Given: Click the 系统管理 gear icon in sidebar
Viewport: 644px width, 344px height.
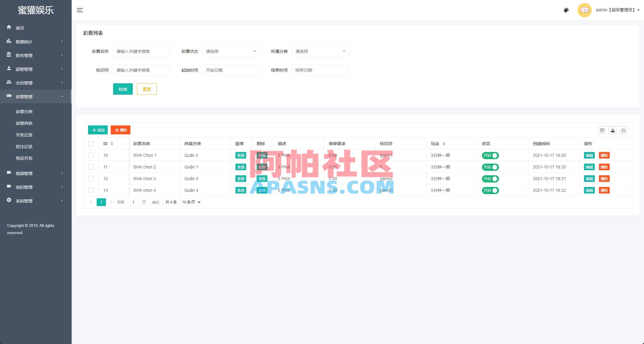Looking at the screenshot, I should [x=9, y=200].
